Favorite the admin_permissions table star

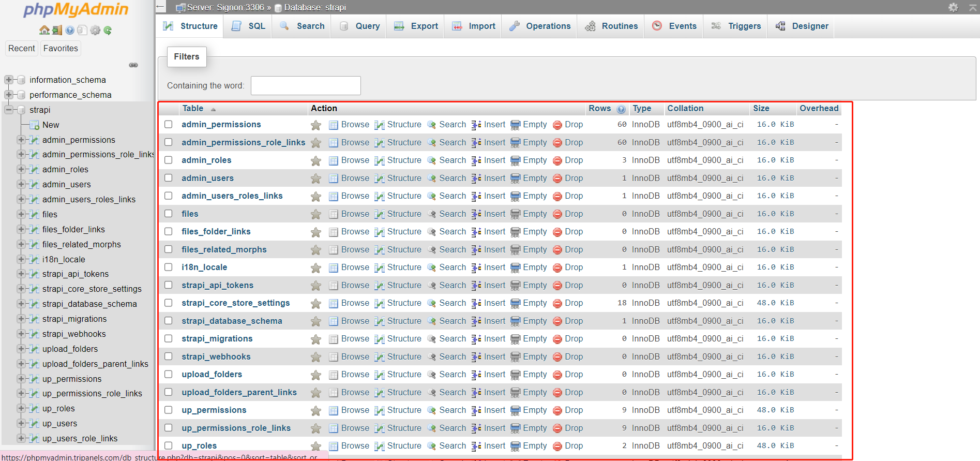[316, 125]
